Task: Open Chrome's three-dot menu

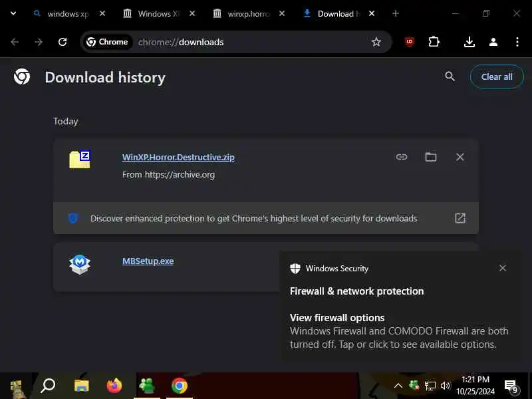Action: click(x=517, y=42)
